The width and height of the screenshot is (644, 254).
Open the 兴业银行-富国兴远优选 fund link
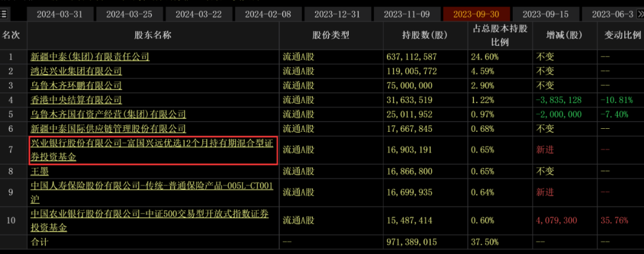(153, 150)
